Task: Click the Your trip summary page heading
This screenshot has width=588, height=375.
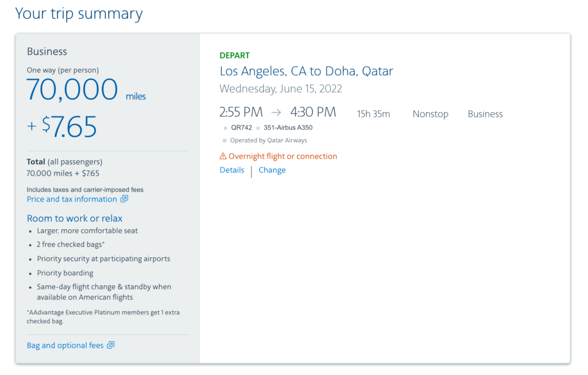Action: point(79,13)
